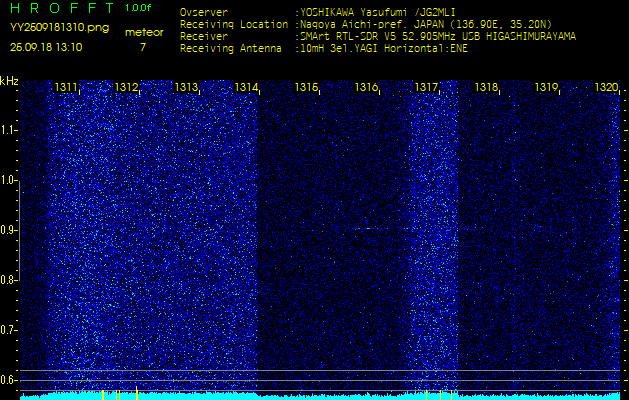Click the 'Ovserver' header label
Screen dimensions: 629x400
pyautogui.click(x=204, y=12)
